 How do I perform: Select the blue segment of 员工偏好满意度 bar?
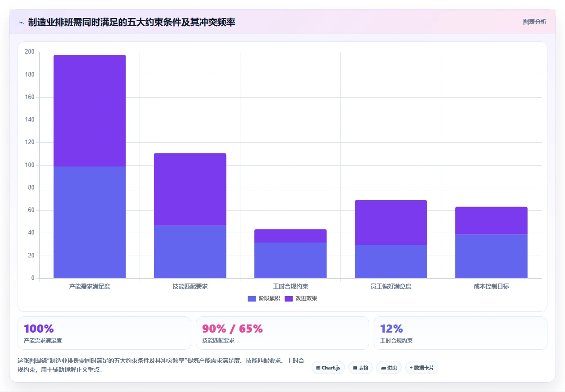[391, 261]
